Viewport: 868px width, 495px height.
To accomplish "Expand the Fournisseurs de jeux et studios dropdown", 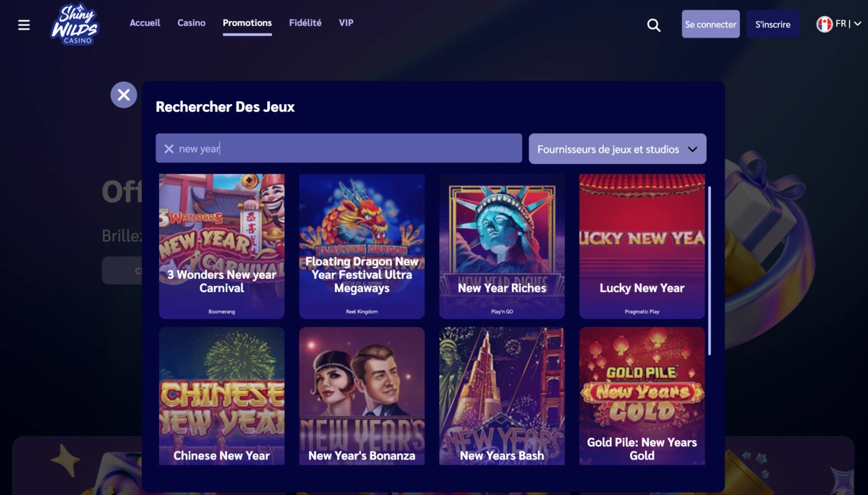I will [618, 149].
